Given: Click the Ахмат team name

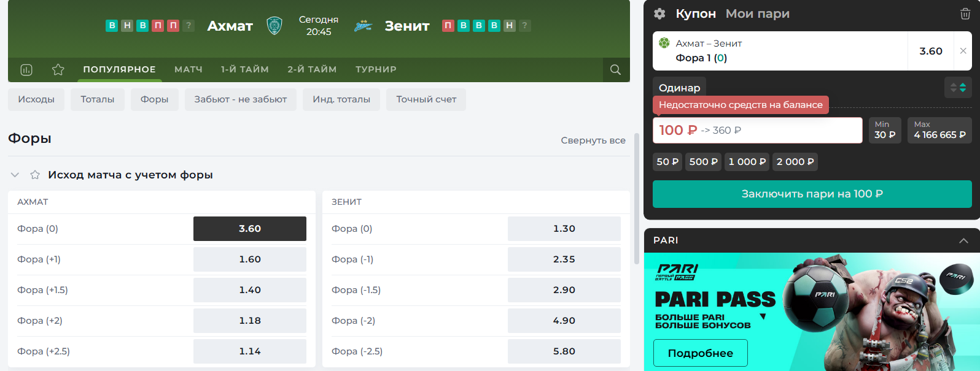Looking at the screenshot, I should click(x=230, y=26).
